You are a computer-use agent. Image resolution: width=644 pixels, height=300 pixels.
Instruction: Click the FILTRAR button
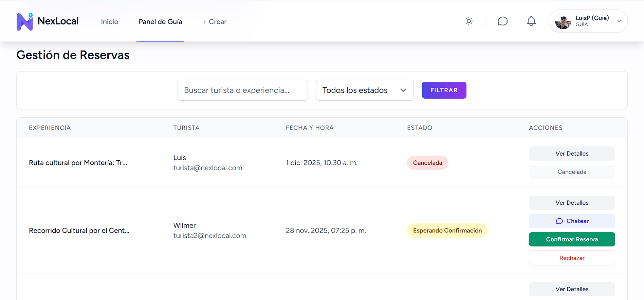coord(444,90)
